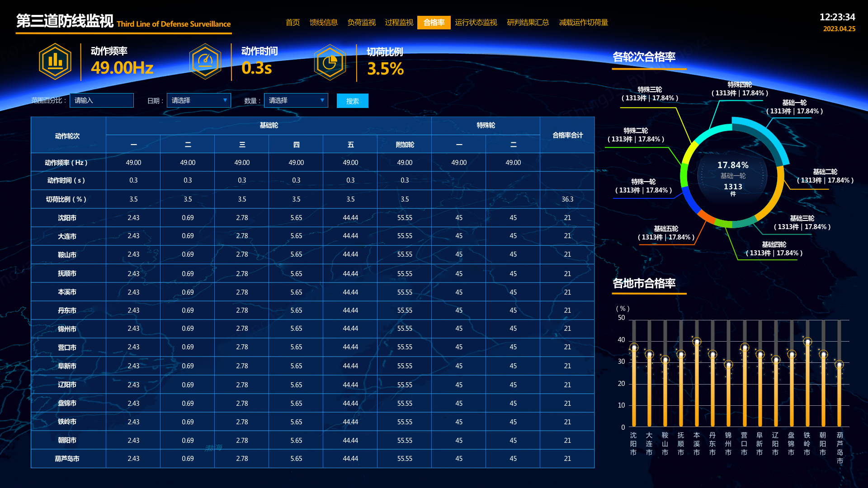Focus the 范围百分比 input field
The image size is (868, 488).
(102, 100)
